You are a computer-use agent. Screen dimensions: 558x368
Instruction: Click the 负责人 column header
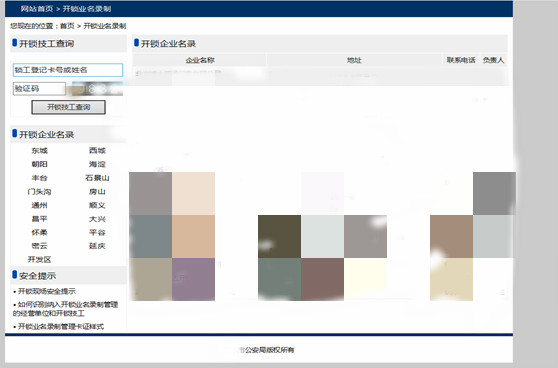[x=494, y=60]
